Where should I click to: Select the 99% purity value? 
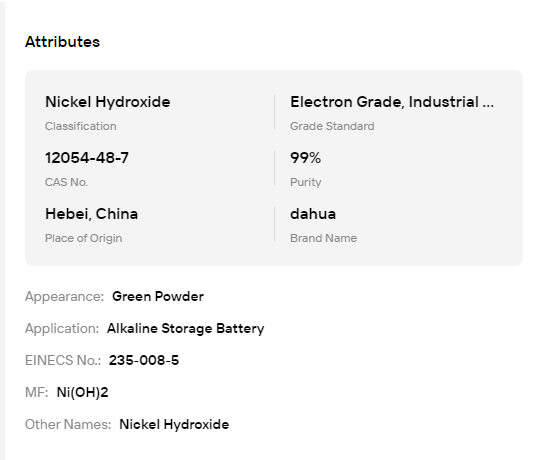click(x=305, y=158)
